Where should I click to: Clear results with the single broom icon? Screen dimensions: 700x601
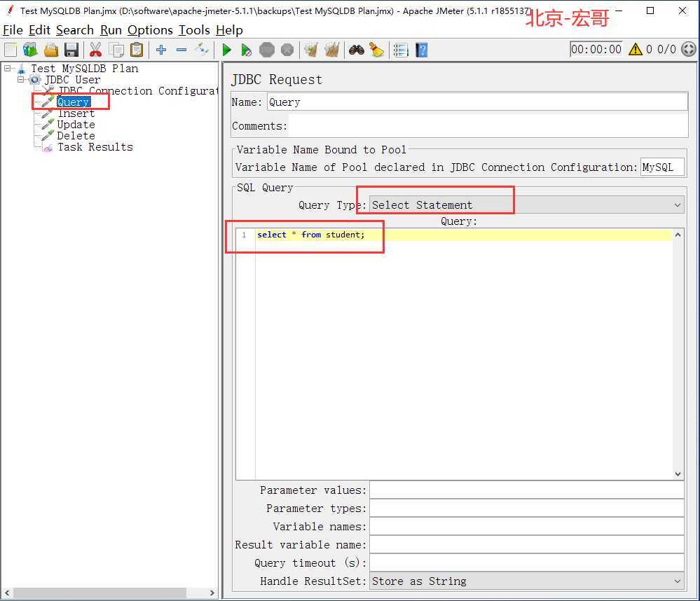point(310,50)
